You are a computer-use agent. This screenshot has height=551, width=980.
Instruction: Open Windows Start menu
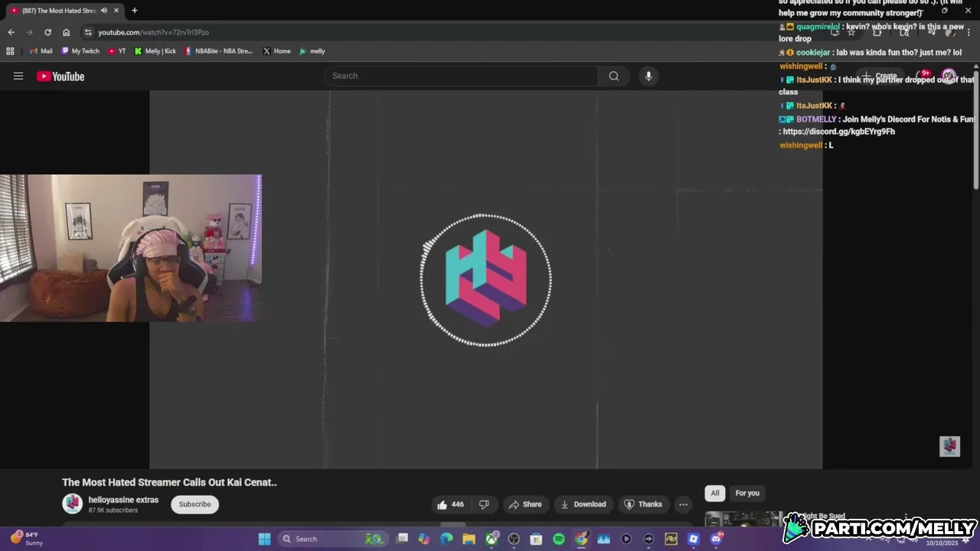tap(264, 539)
